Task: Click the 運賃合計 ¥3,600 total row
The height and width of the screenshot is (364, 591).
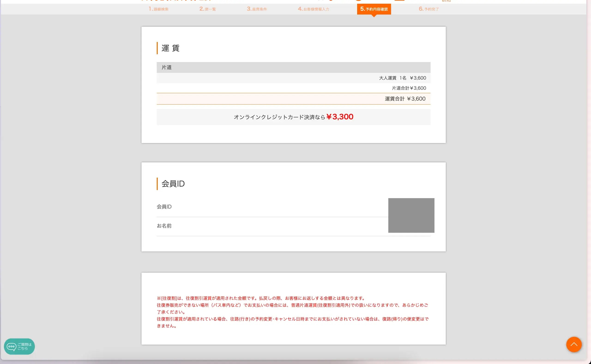Action: pos(405,99)
